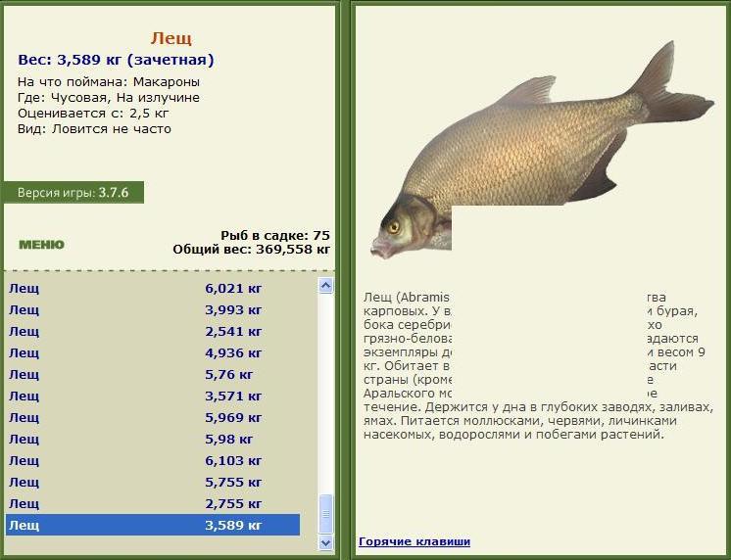
Task: Click the Вес: 3,589 кг (зачетная) text
Action: click(x=116, y=60)
